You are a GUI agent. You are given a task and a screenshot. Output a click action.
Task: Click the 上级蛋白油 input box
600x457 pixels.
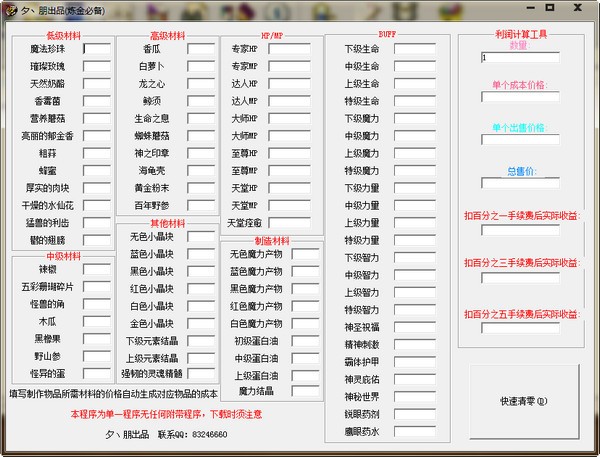pyautogui.click(x=305, y=376)
